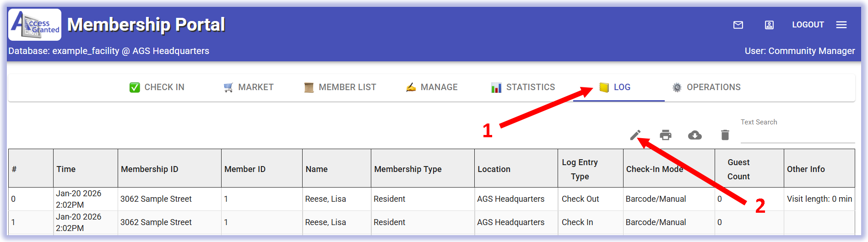Open the hamburger menu in header
The height and width of the screenshot is (242, 868).
tap(841, 25)
